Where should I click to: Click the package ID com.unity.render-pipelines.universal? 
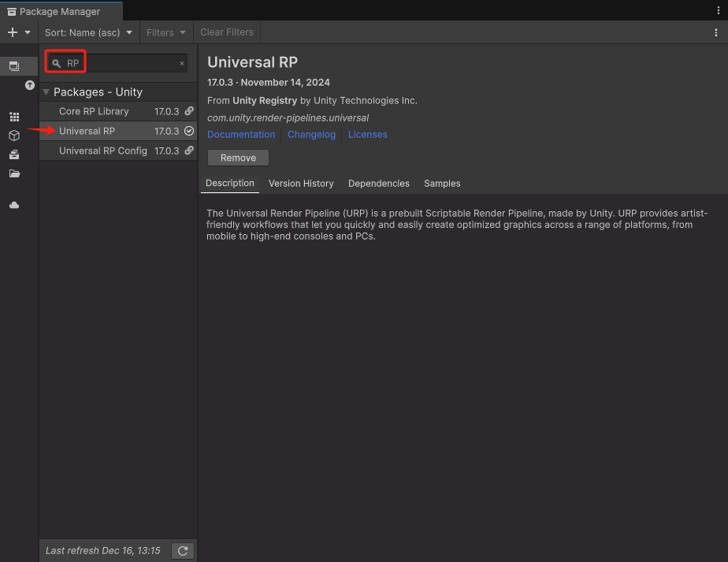(288, 118)
